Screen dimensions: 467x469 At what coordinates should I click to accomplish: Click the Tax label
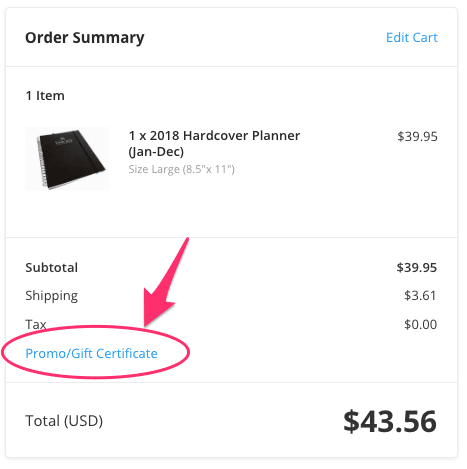tap(36, 324)
